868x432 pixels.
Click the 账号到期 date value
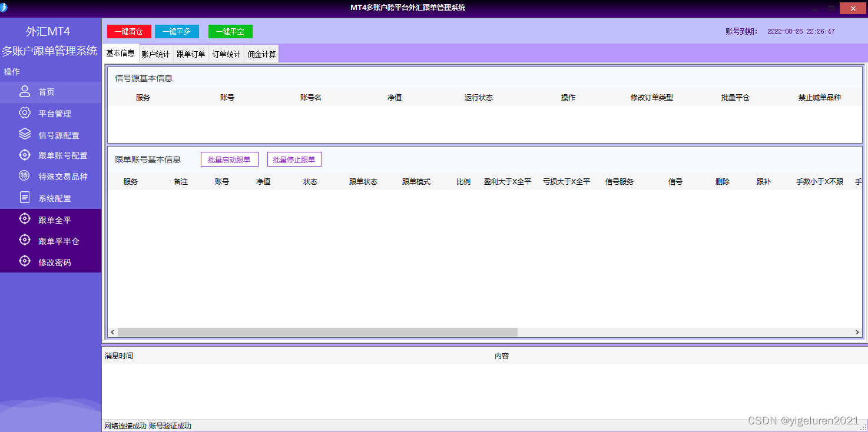[801, 32]
